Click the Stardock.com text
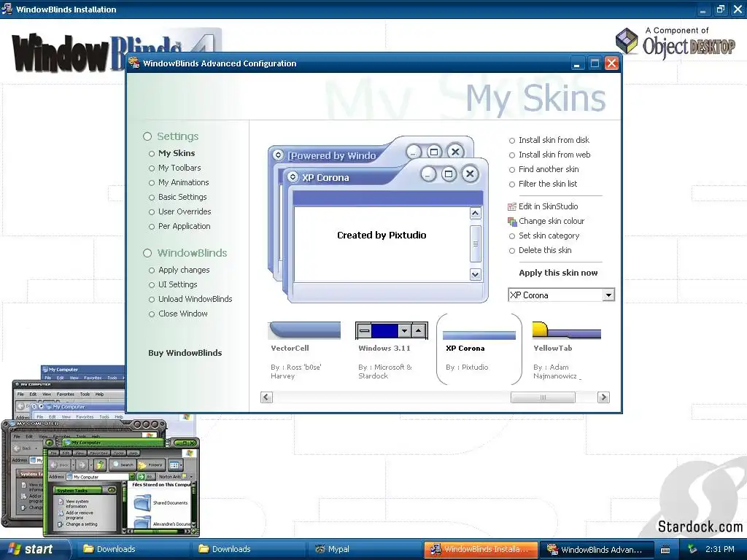The image size is (747, 560). pos(700,526)
